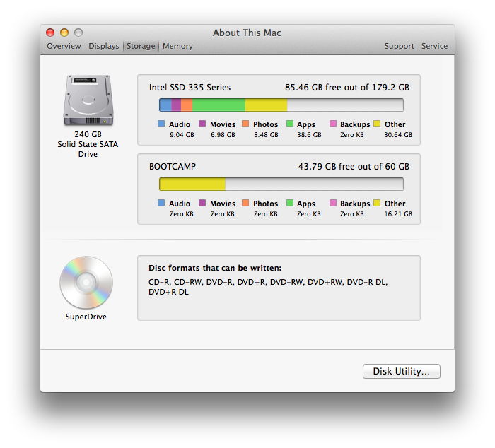Click the 'SuperDrive' label

(86, 317)
